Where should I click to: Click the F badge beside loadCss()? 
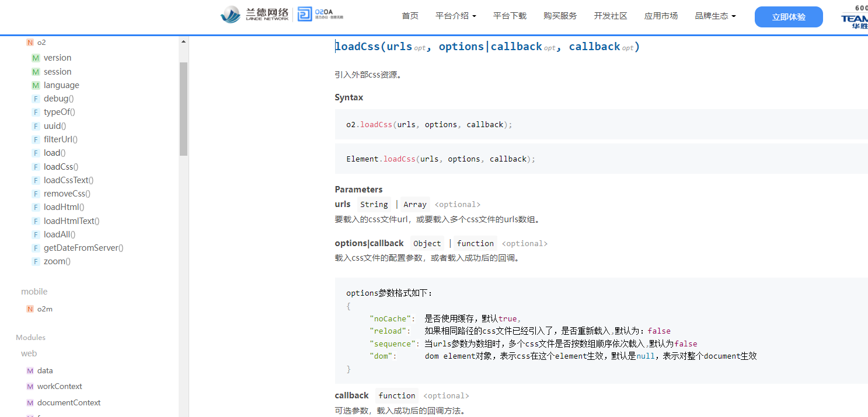(x=36, y=167)
